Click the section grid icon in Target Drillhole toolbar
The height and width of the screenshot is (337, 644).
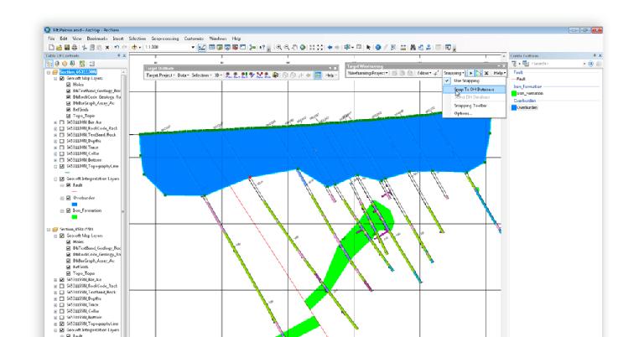pos(318,75)
